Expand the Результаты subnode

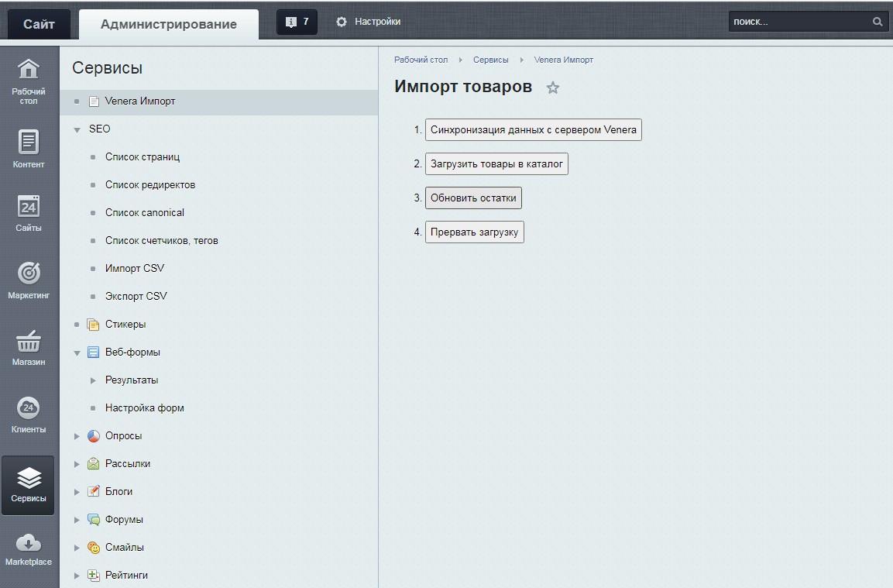[x=93, y=380]
